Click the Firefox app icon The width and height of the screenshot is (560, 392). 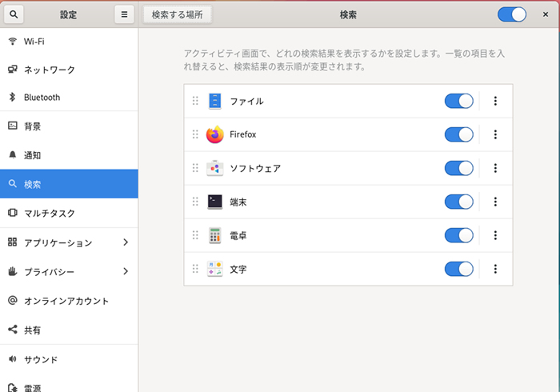coord(214,134)
